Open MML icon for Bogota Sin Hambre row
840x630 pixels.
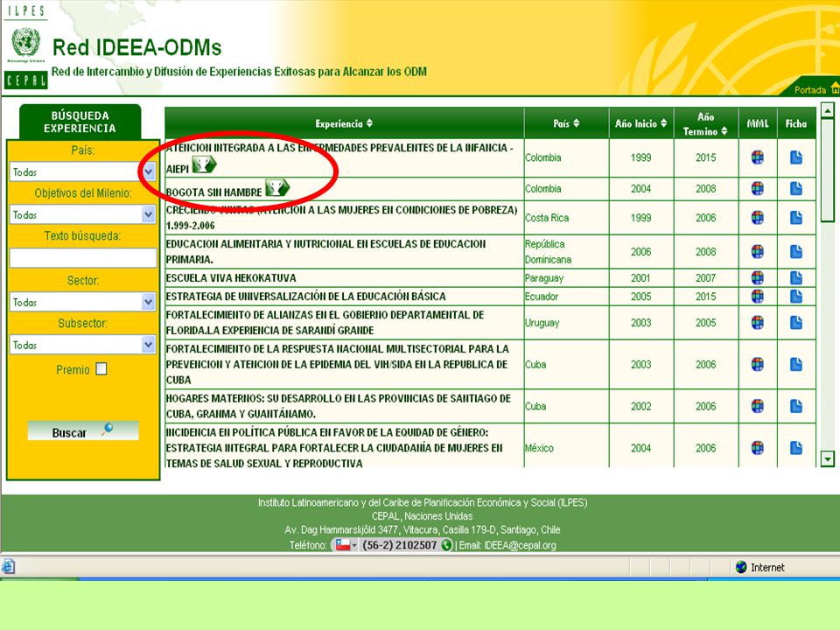[758, 189]
